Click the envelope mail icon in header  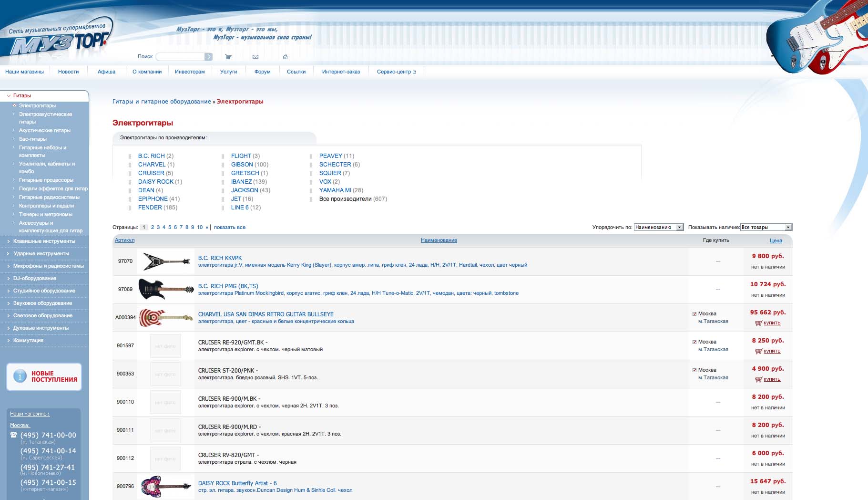255,57
